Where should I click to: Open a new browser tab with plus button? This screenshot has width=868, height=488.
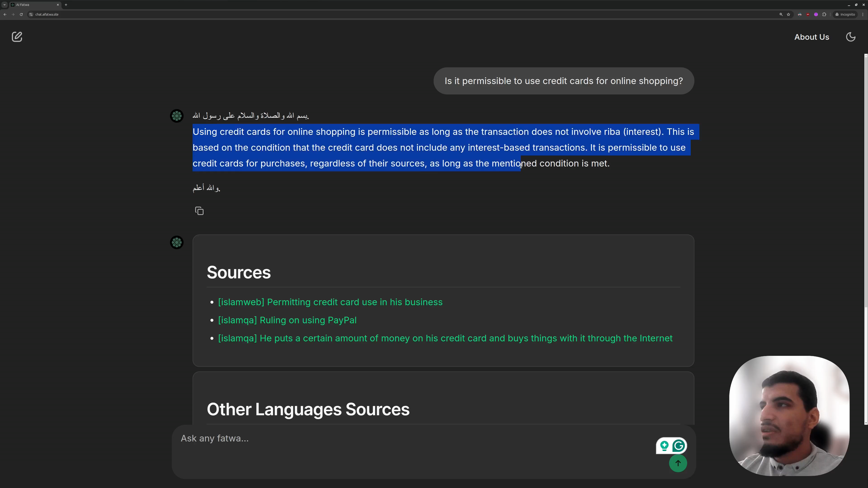[x=66, y=5]
